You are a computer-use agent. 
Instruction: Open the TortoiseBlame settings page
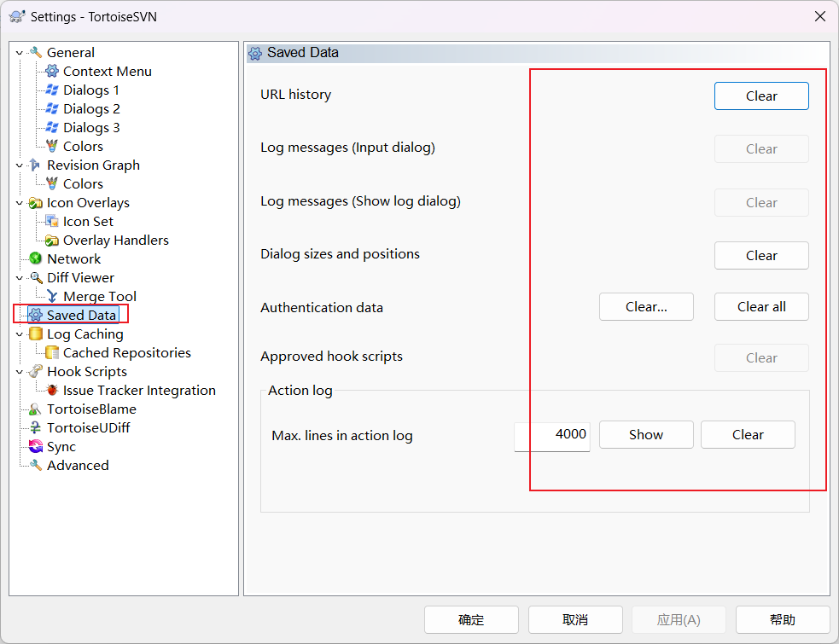tap(91, 409)
